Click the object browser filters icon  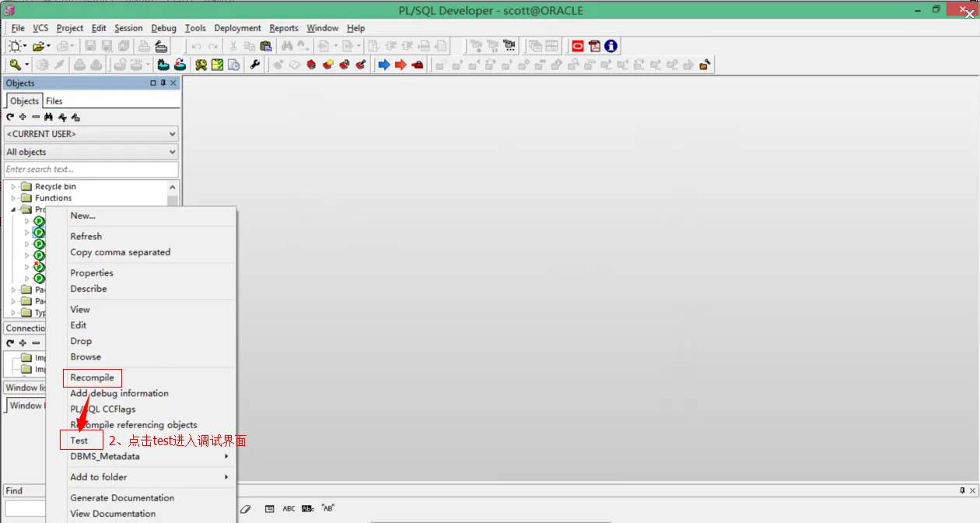[x=62, y=117]
